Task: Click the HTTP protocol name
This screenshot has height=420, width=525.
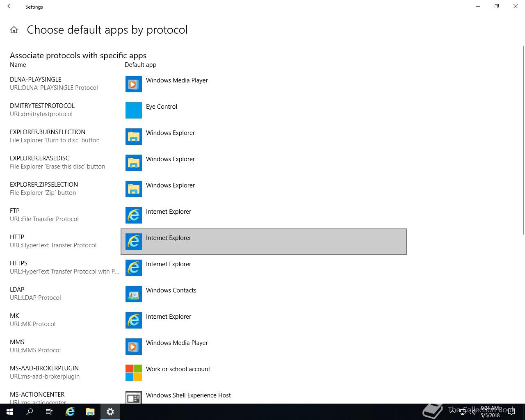Action: 17,237
